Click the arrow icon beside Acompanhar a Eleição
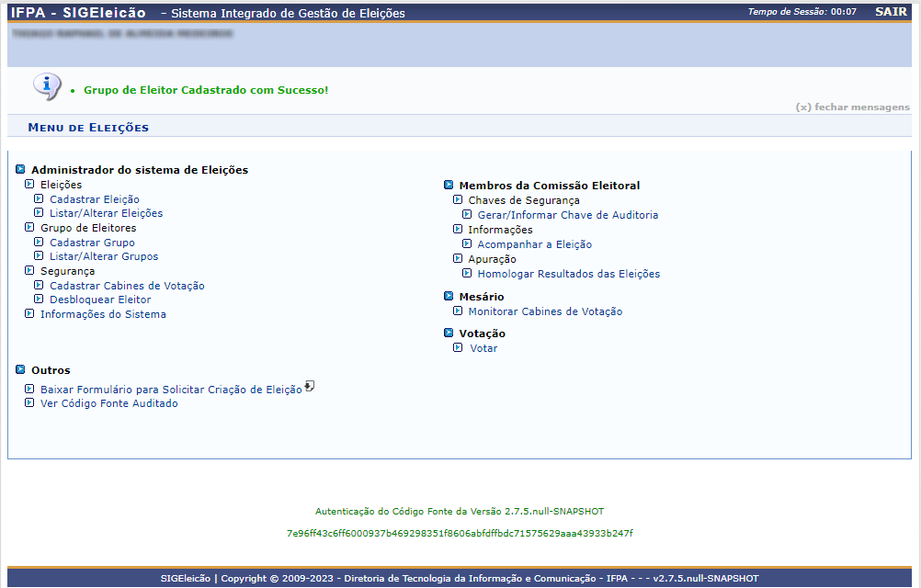 (x=467, y=243)
